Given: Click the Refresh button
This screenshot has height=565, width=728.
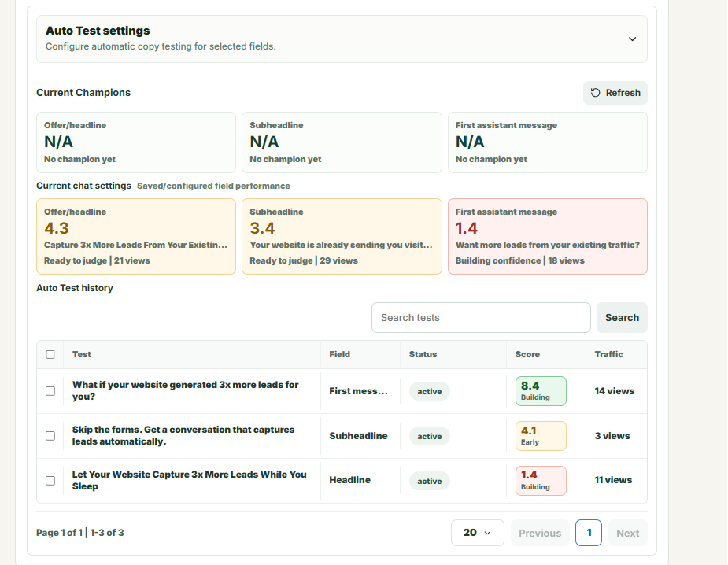Looking at the screenshot, I should coord(615,93).
